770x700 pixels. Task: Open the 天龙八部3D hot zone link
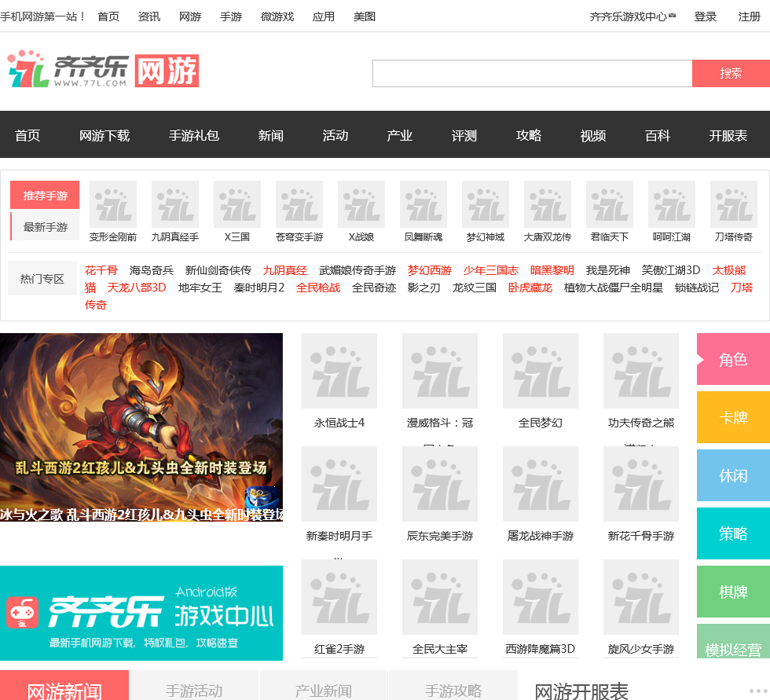click(x=137, y=288)
